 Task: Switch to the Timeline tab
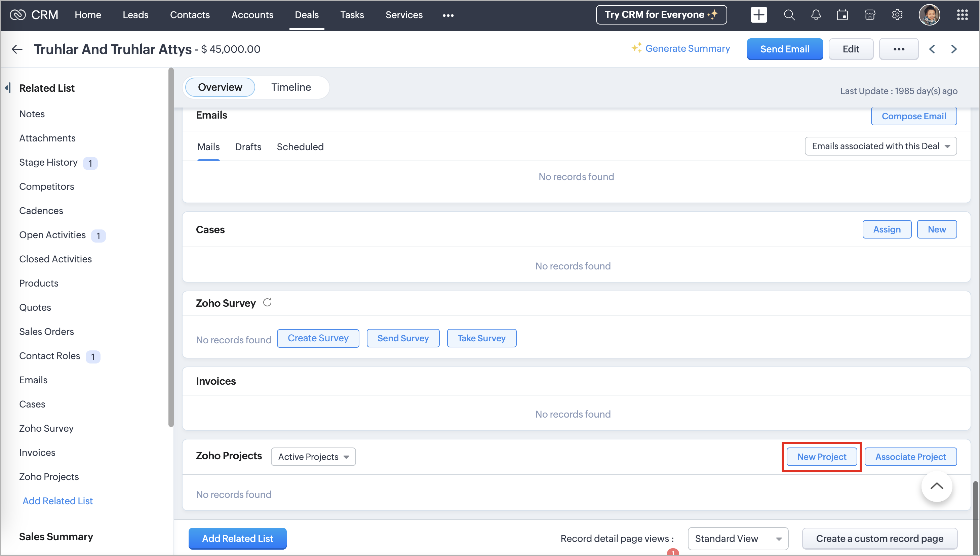(291, 87)
